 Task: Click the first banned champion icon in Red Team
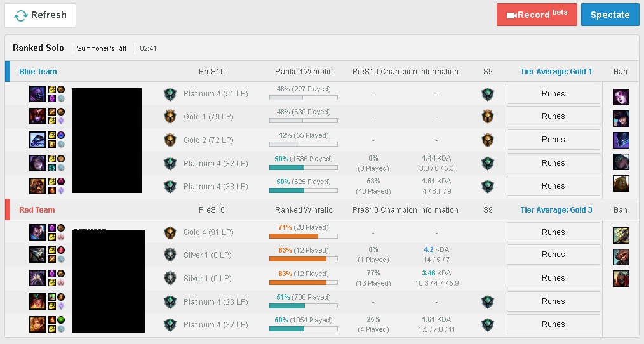(x=621, y=235)
